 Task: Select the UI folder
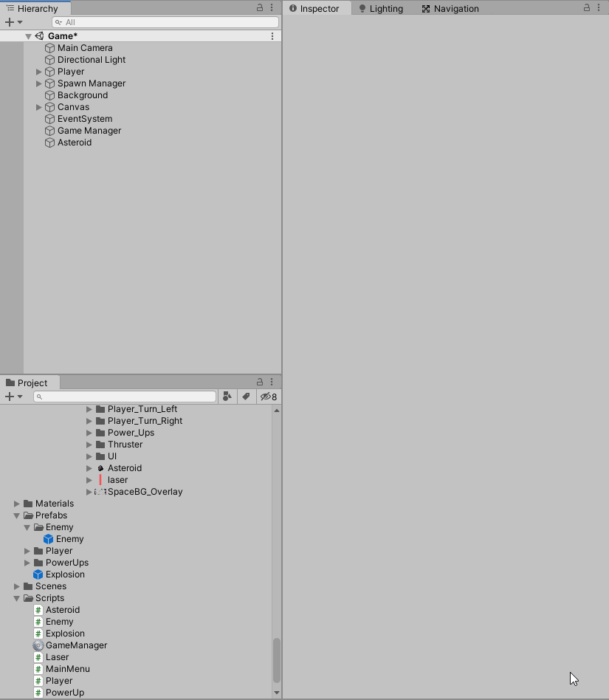(x=112, y=456)
